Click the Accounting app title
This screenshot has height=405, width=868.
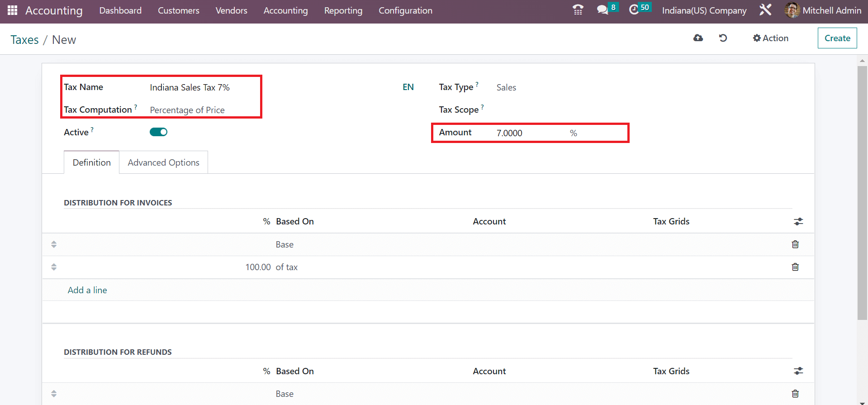(x=54, y=10)
